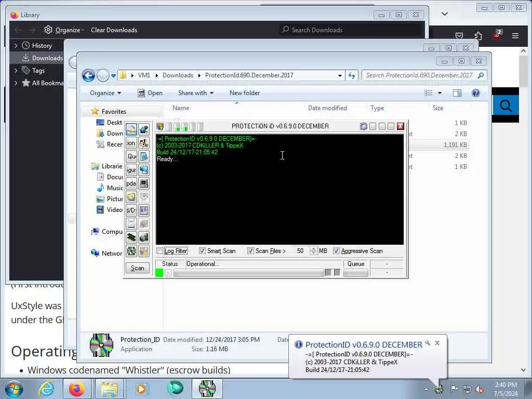Click the green status indicator square
This screenshot has width=532, height=399.
pos(159,273)
